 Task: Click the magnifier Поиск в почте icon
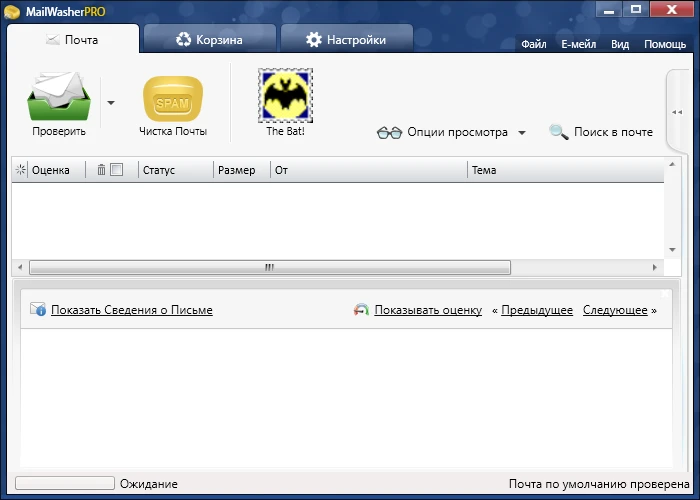(559, 132)
